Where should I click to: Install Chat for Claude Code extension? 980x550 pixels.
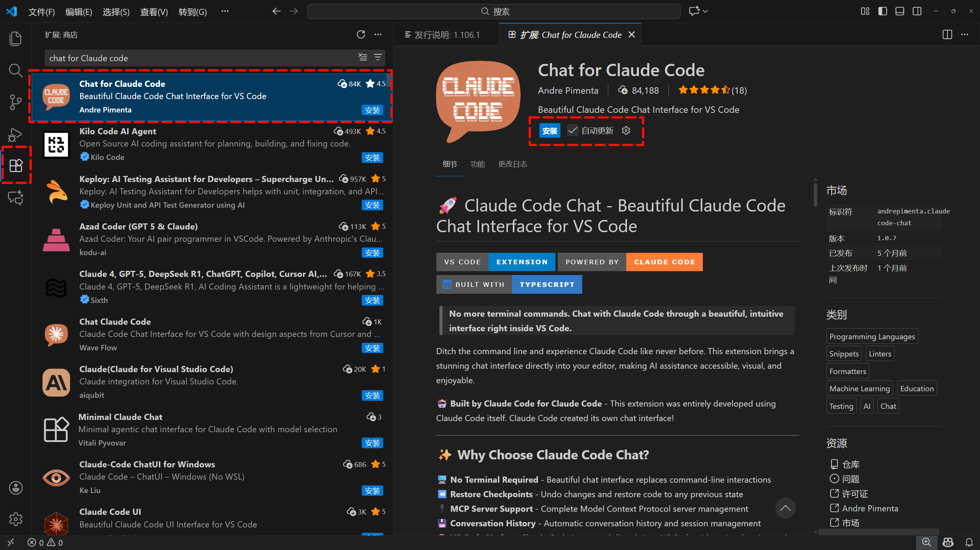pyautogui.click(x=550, y=131)
